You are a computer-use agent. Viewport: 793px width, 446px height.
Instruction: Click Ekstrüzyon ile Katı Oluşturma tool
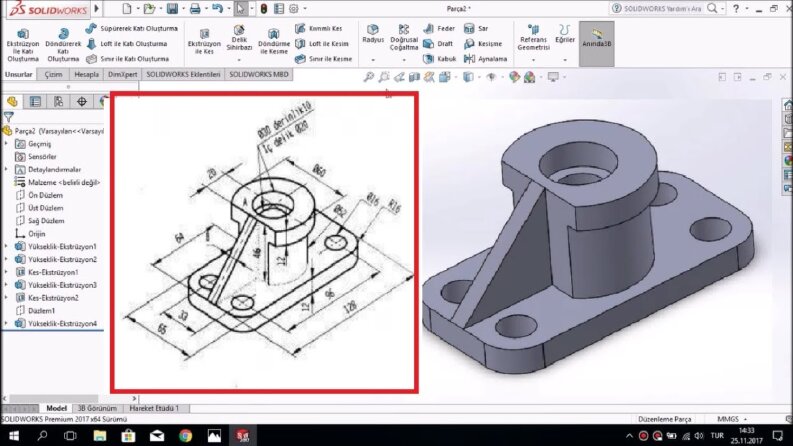tap(23, 44)
